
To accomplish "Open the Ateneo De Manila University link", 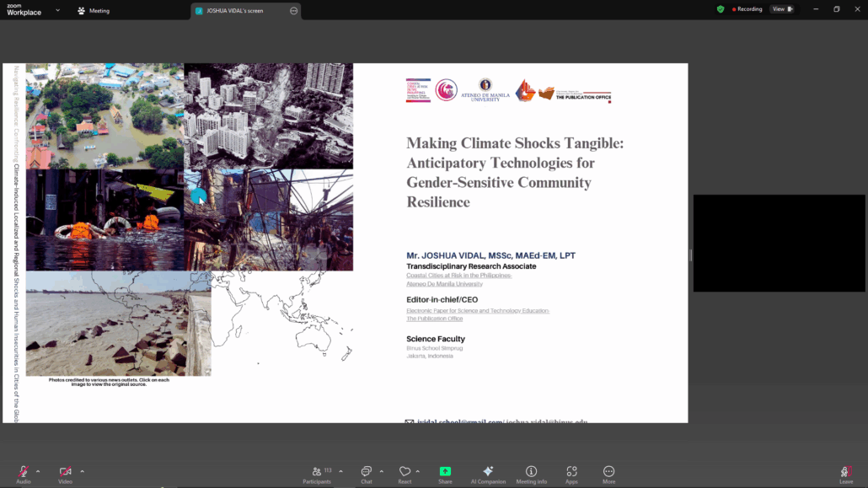I will (444, 284).
